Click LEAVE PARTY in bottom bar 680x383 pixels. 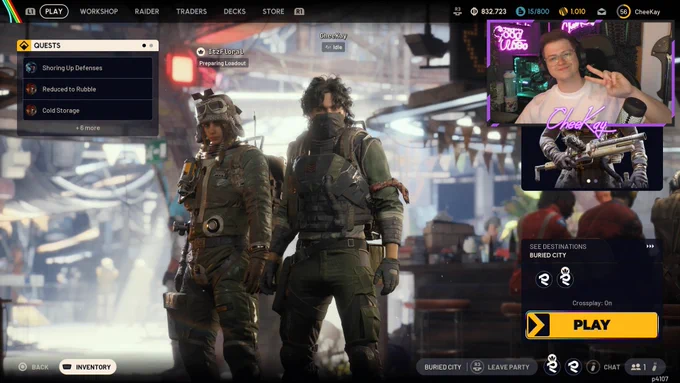[508, 367]
